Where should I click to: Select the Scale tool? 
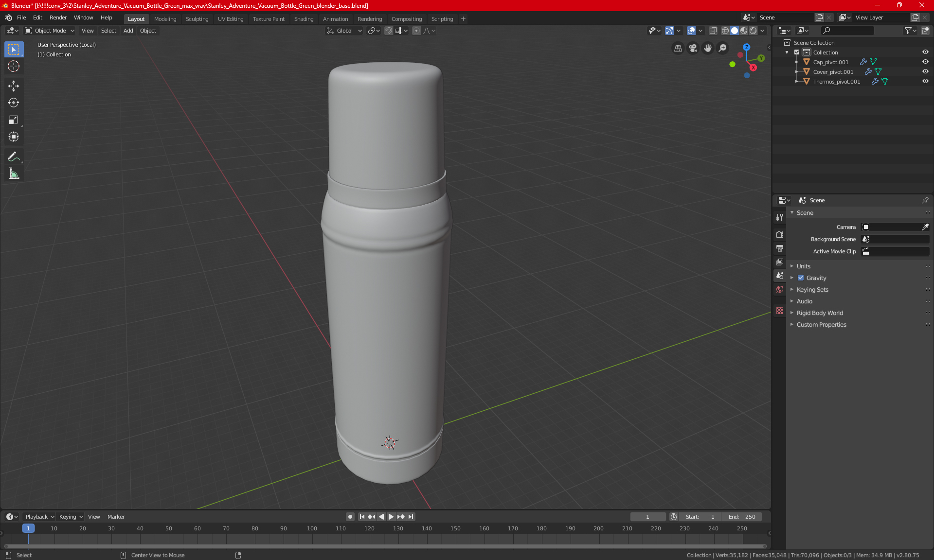click(14, 120)
